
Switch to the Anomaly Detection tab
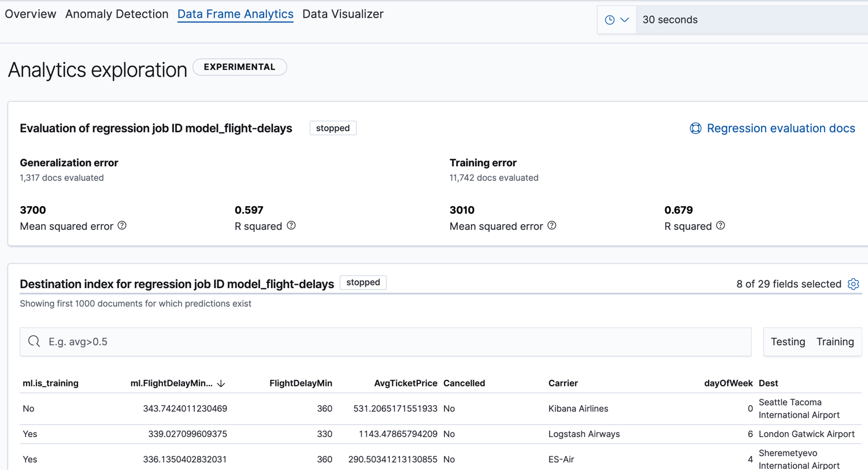tap(117, 14)
